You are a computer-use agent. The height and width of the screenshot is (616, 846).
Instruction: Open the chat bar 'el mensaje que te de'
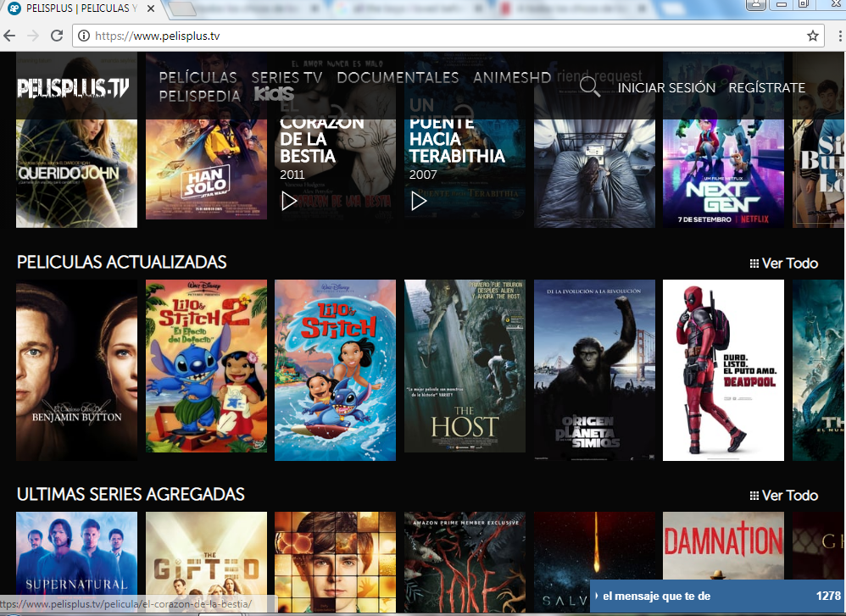718,596
